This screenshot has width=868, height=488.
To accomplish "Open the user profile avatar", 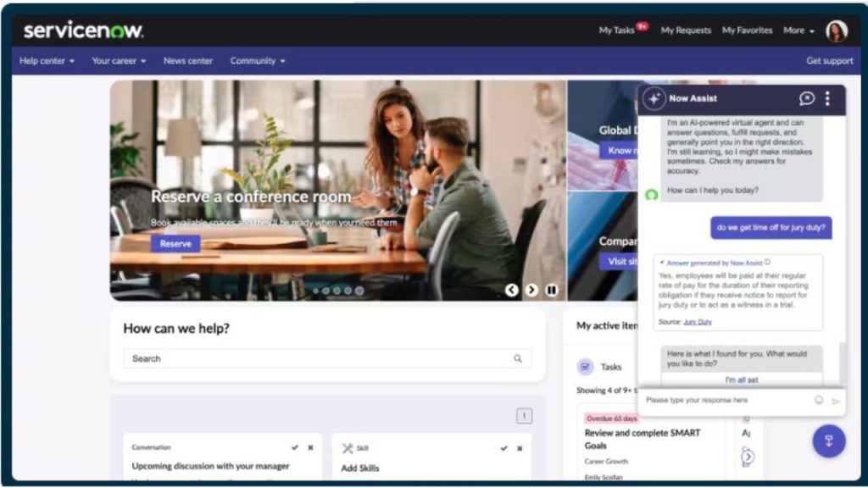I will click(837, 30).
